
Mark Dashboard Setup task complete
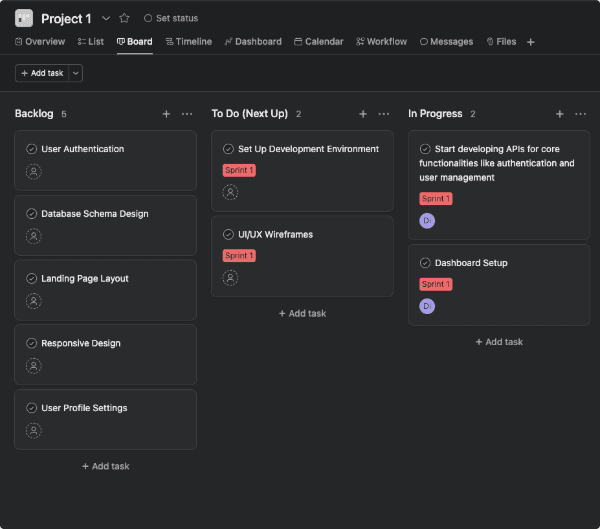coord(425,263)
